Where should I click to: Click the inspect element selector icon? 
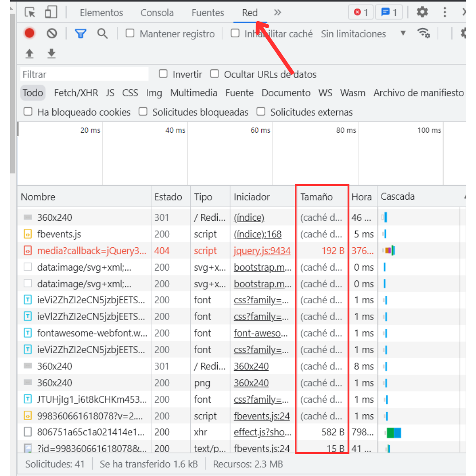30,12
